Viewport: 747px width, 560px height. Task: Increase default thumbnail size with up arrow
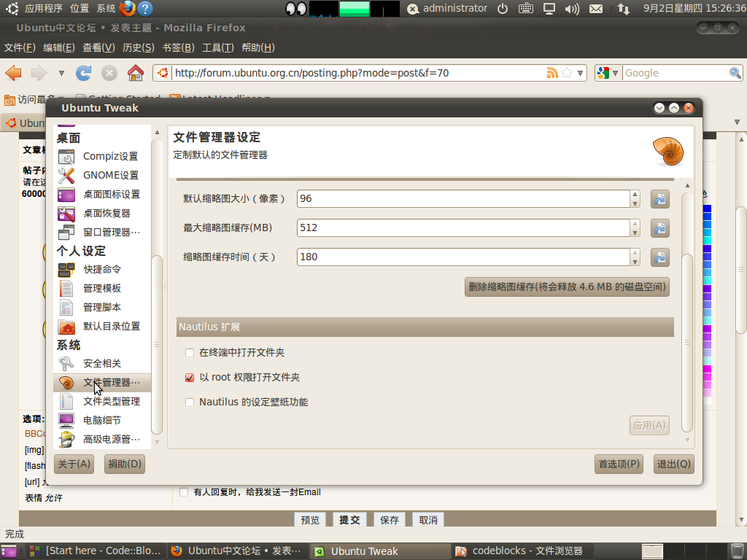pos(635,194)
